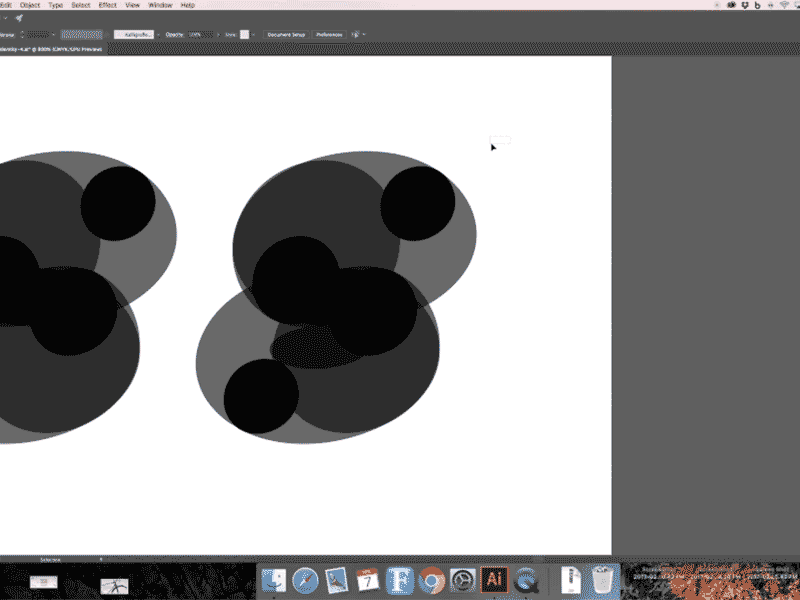Open the Effect menu
The image size is (800, 600).
click(105, 5)
